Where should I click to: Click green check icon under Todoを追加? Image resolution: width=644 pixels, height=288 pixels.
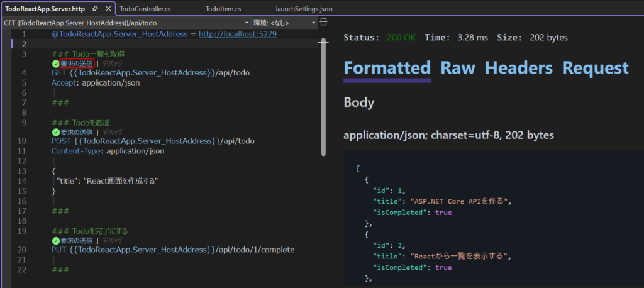(x=55, y=132)
